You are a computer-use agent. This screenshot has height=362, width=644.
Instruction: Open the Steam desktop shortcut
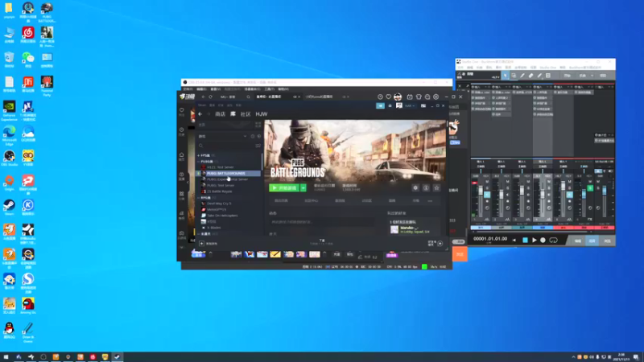point(9,208)
